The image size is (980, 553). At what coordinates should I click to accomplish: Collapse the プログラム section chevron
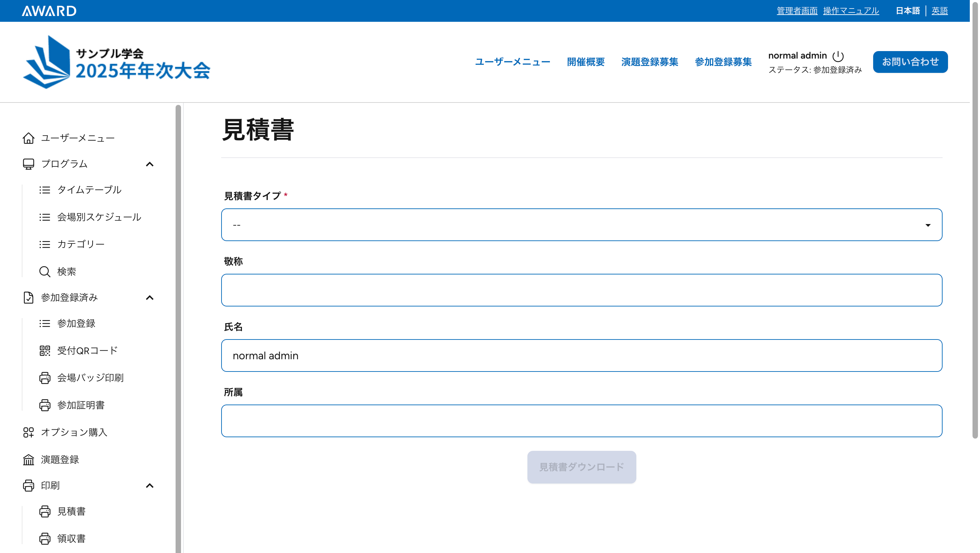(x=150, y=164)
